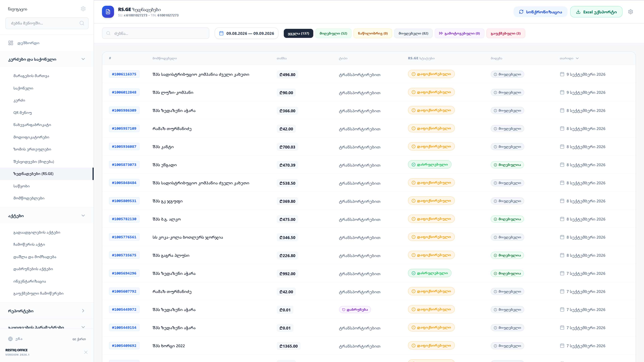Click მიღებულია badge in row #1005782130
Viewport: 644px width, 362px height.
(507, 219)
